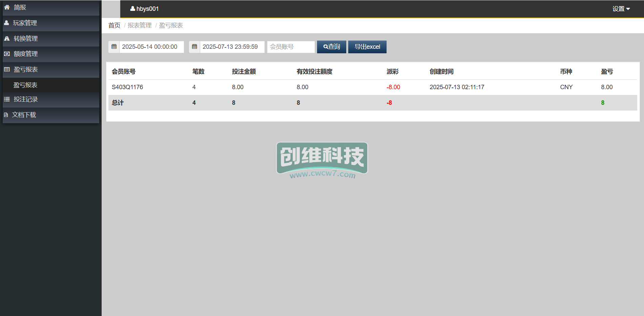Click the 首页 breadcrumb link
The width and height of the screenshot is (644, 316).
pos(114,25)
